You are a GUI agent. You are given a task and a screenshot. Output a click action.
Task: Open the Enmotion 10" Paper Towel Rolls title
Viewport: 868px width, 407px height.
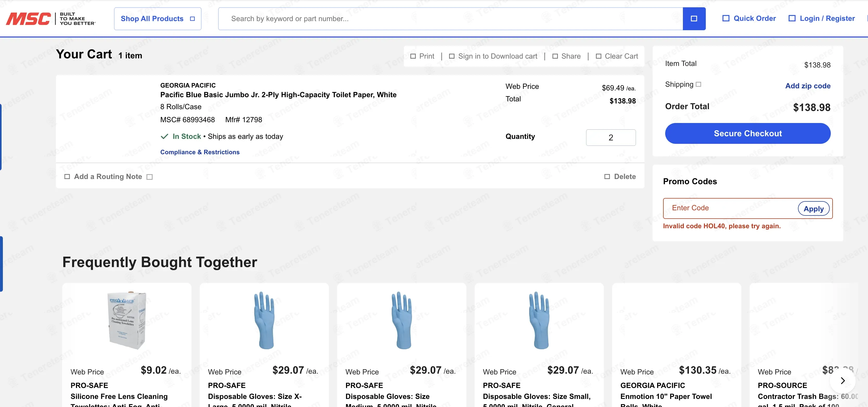pos(666,400)
